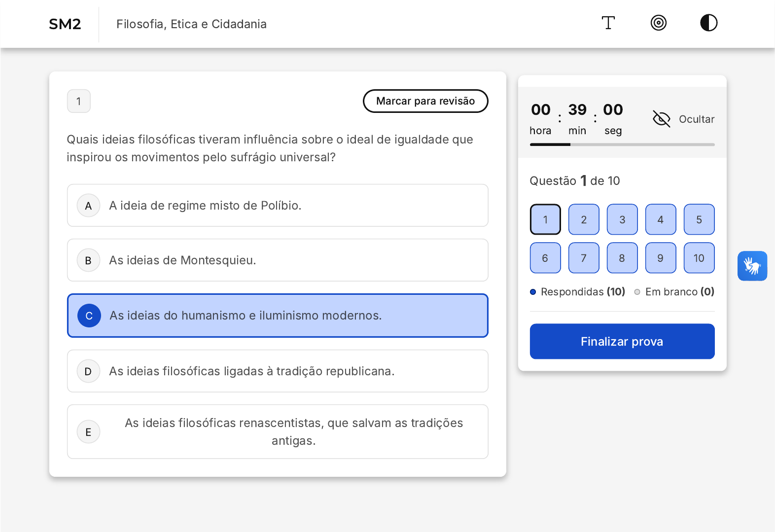Pick option E about Renaissance ideas

click(x=278, y=432)
